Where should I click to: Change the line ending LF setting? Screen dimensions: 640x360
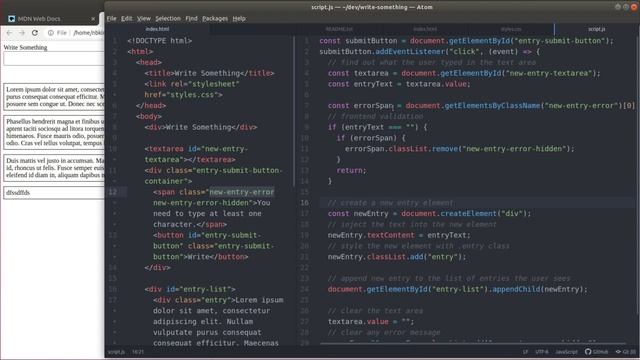click(525, 351)
